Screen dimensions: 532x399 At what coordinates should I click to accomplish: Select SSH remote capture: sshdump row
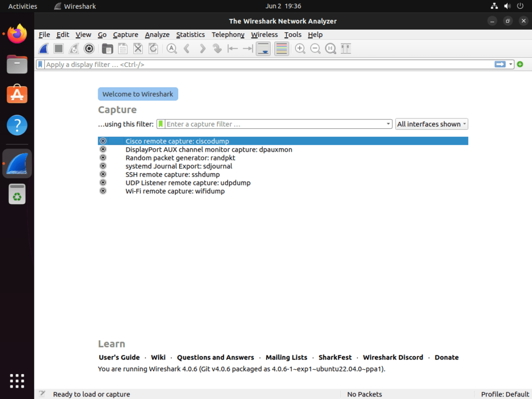(x=283, y=175)
